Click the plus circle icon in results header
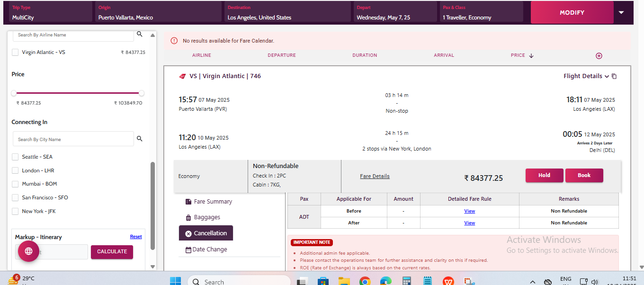Image resolution: width=644 pixels, height=285 pixels. point(599,56)
